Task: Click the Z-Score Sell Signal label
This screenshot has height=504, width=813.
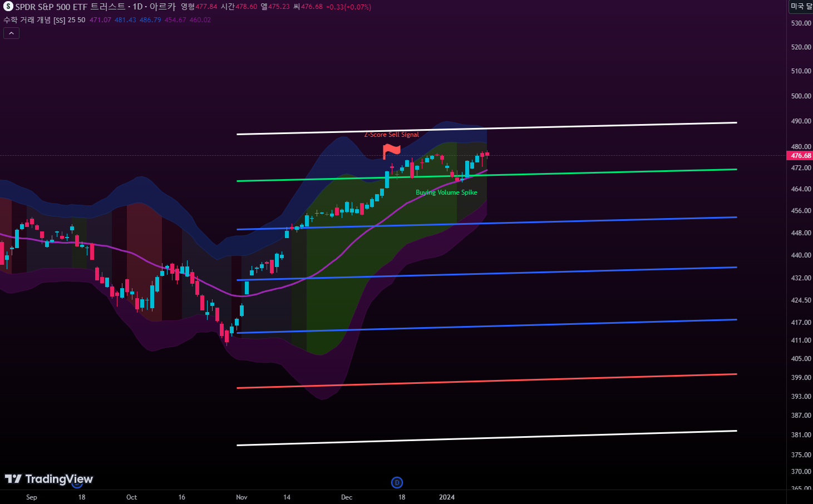Action: (391, 135)
